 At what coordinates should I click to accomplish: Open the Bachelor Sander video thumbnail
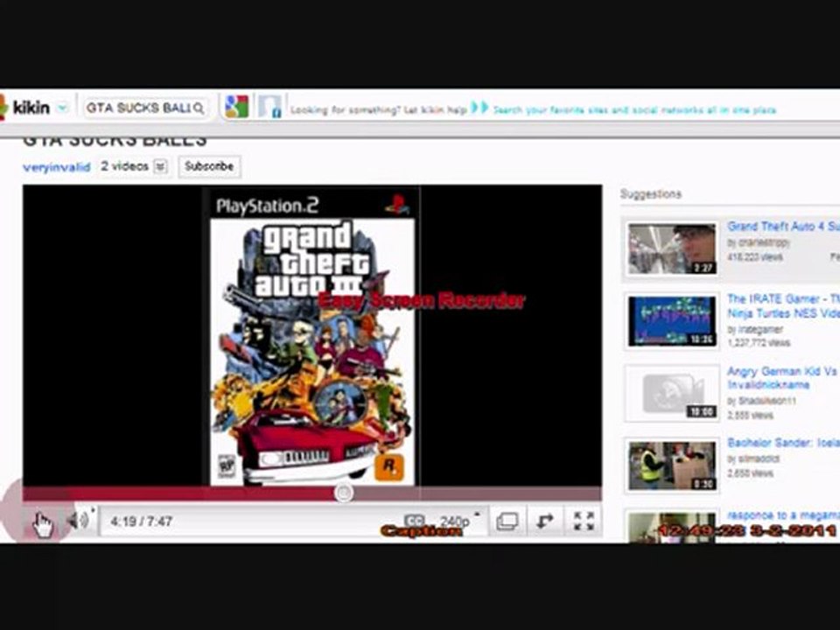click(x=672, y=465)
